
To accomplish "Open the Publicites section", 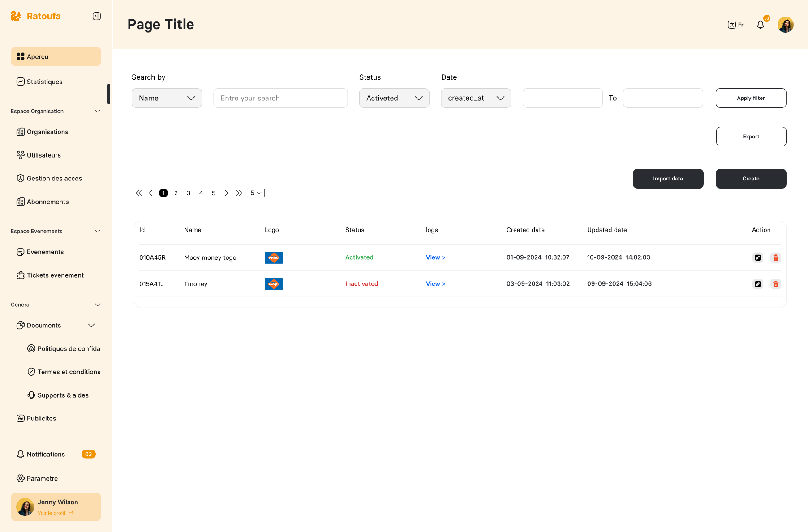I will coord(41,418).
